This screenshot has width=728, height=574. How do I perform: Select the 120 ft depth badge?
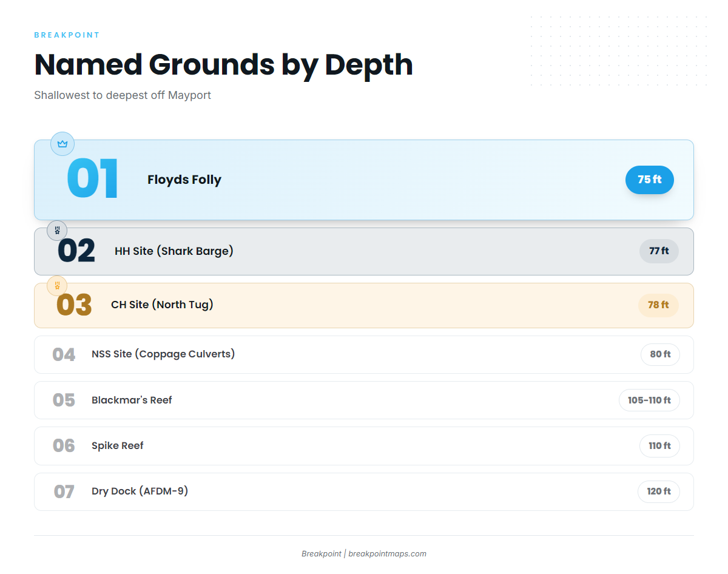point(659,491)
